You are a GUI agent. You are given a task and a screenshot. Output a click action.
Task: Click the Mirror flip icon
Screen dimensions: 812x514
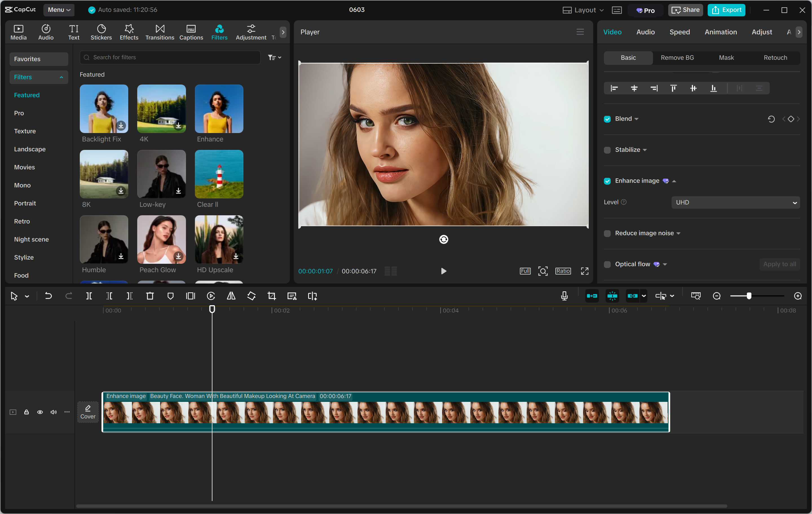click(x=231, y=296)
